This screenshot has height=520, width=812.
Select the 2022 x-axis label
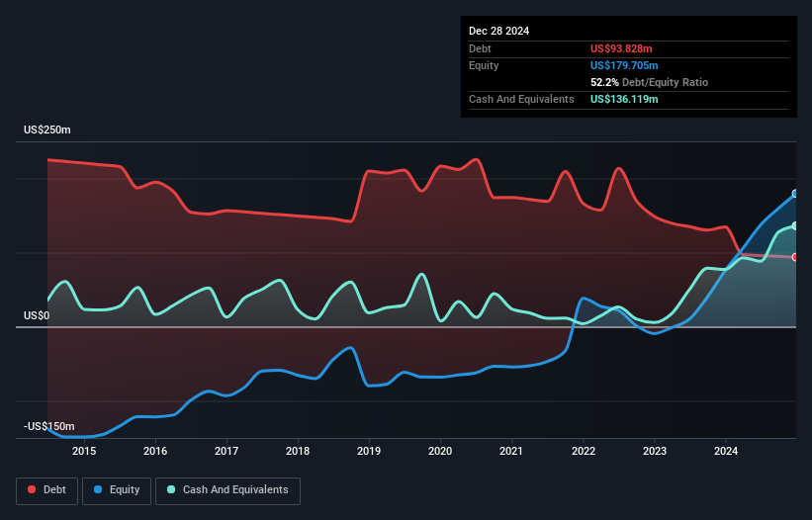tap(584, 451)
